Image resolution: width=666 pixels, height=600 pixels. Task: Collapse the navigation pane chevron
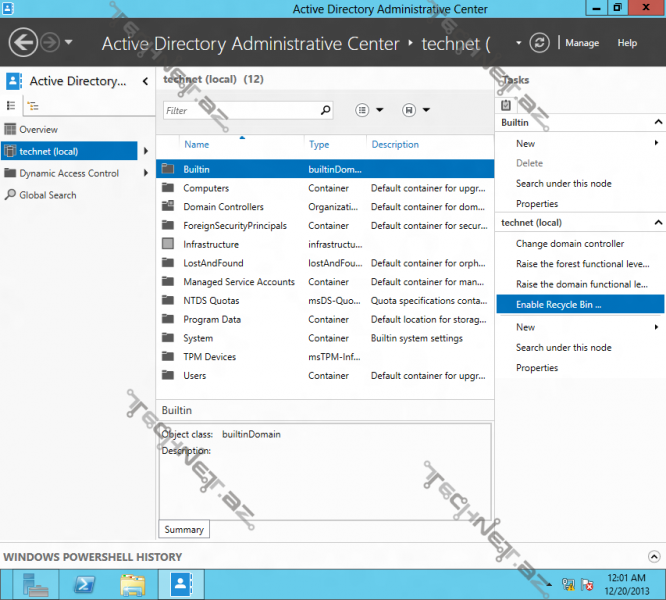tap(145, 81)
